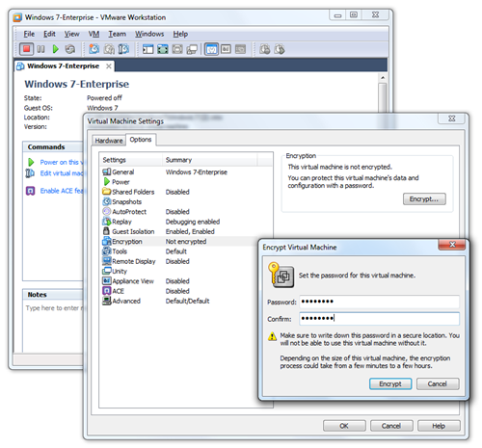Viewport: 482px width, 448px height.
Task: Click the Unity mode toolbar icon
Action: (x=192, y=49)
